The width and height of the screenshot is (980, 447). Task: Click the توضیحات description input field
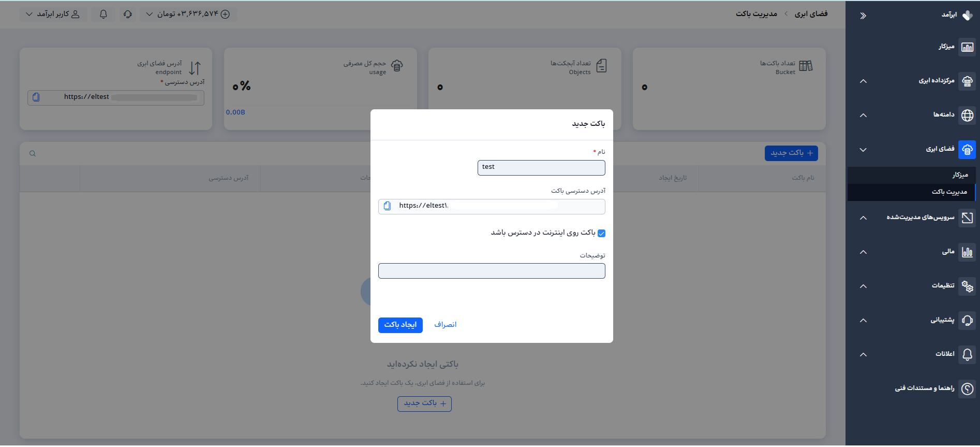click(x=492, y=271)
